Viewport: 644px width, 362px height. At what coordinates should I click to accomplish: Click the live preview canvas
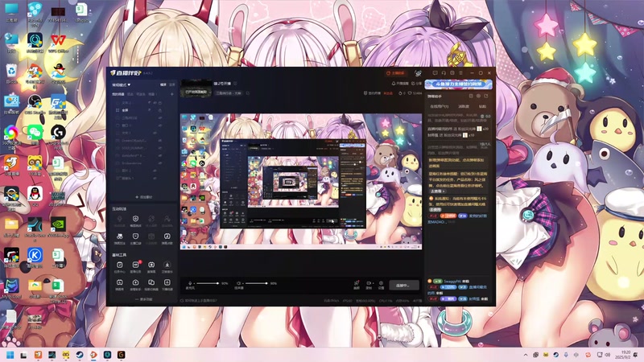coord(301,182)
